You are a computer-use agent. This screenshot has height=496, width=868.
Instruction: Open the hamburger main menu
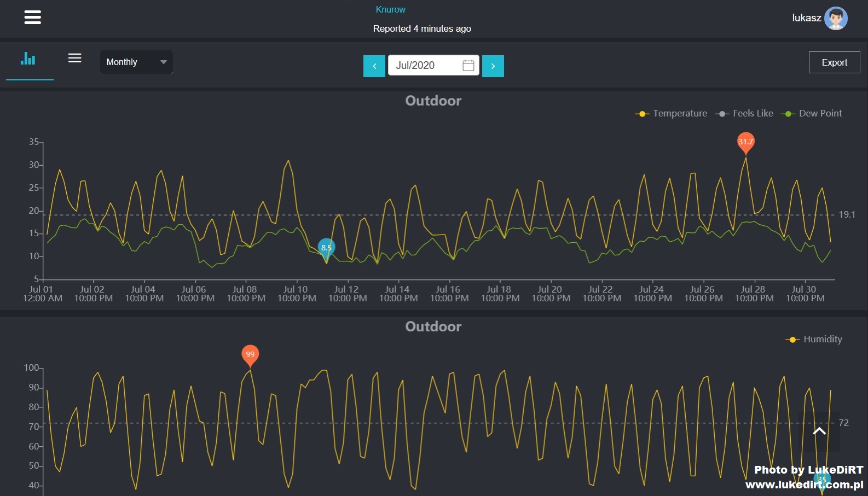pos(33,17)
